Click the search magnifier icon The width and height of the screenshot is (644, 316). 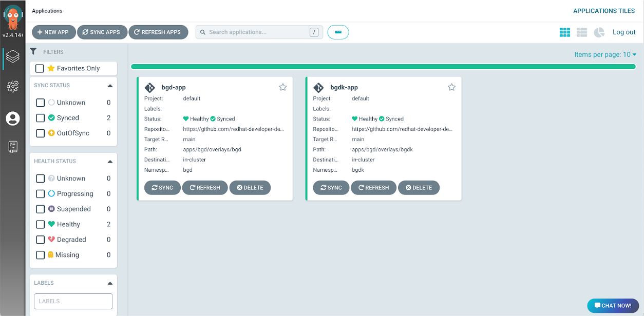(x=202, y=32)
